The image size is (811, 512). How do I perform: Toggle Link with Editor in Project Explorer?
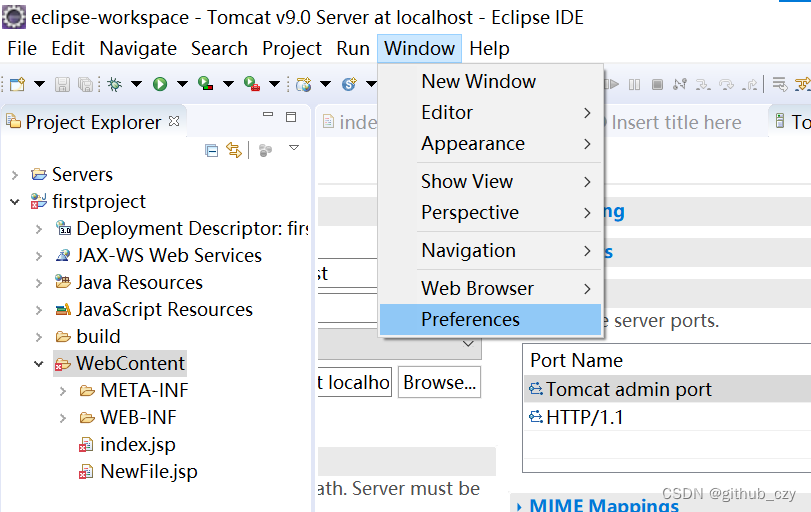[x=234, y=150]
